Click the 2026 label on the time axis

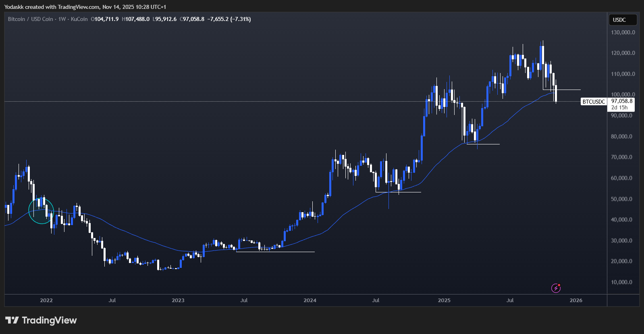point(576,301)
